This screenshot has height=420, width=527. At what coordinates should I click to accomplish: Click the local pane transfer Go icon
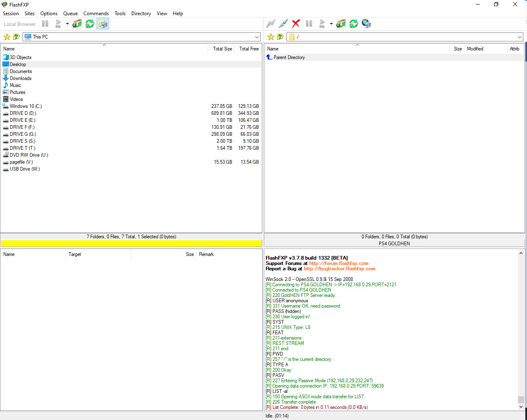tap(58, 24)
